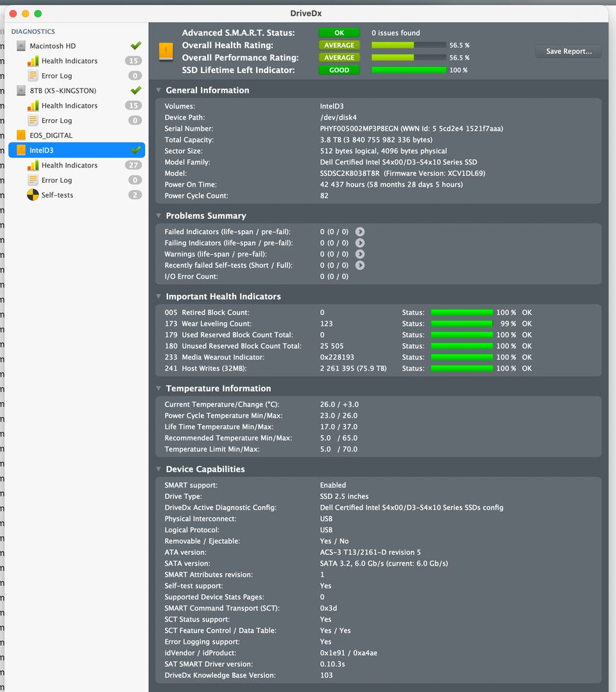This screenshot has width=616, height=692.
Task: Click Error Log icon under 8TB (X5-KINGSTON)
Action: coord(33,121)
